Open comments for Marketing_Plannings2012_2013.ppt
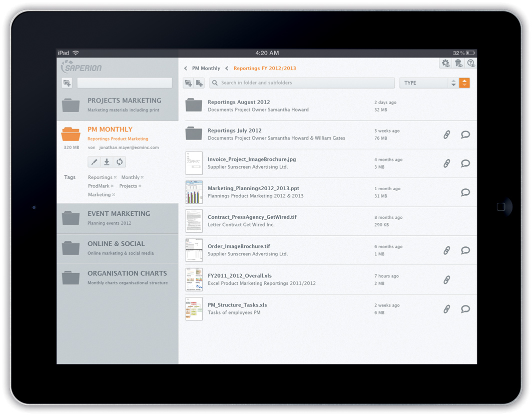This screenshot has height=415, width=532. (465, 192)
